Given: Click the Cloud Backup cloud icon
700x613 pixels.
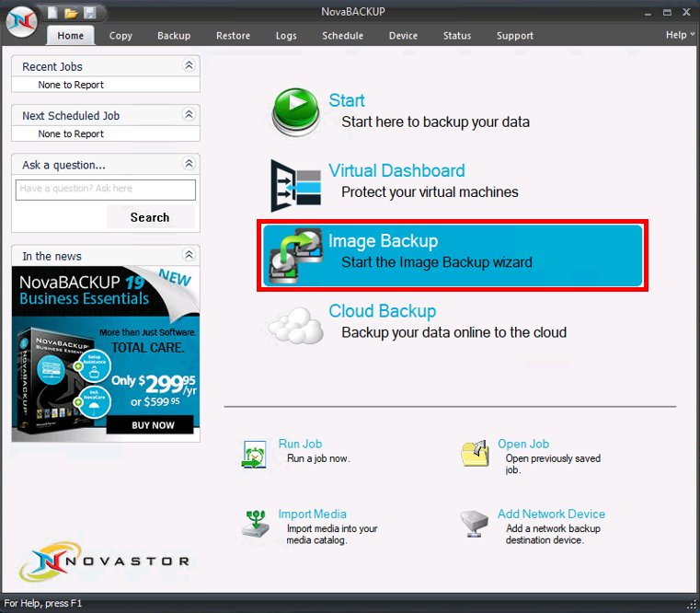Looking at the screenshot, I should point(295,324).
